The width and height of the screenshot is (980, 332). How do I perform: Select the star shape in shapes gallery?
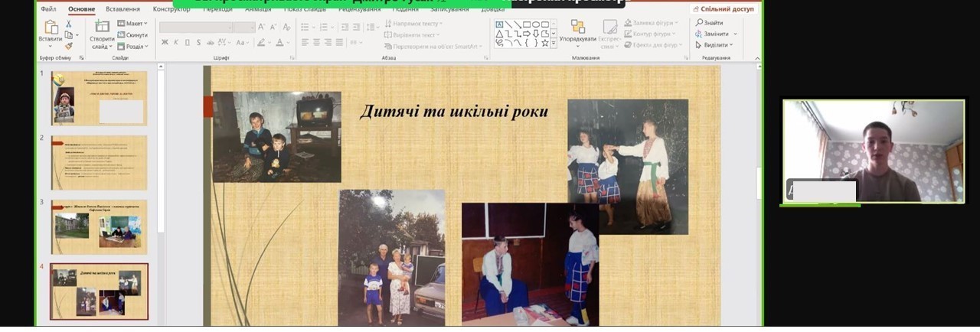pos(544,43)
